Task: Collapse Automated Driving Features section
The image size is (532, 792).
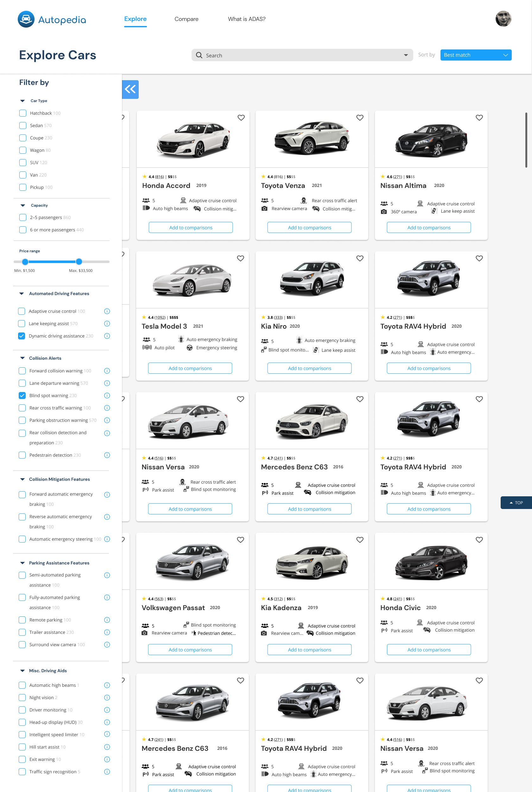Action: tap(22, 294)
